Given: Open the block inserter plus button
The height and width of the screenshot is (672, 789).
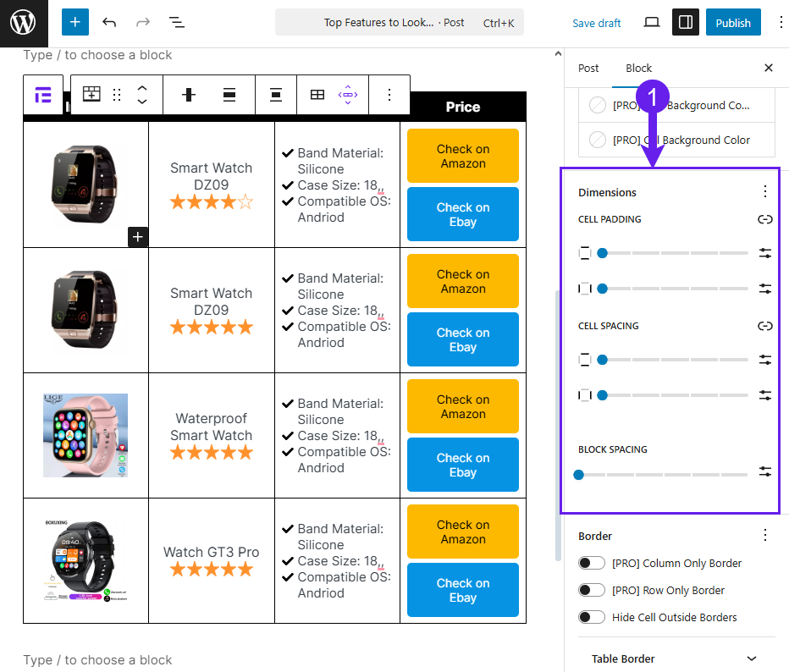Looking at the screenshot, I should [x=75, y=22].
